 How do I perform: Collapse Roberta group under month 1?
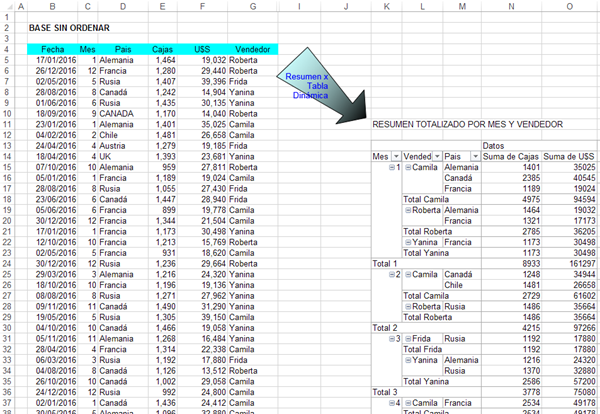pyautogui.click(x=408, y=210)
